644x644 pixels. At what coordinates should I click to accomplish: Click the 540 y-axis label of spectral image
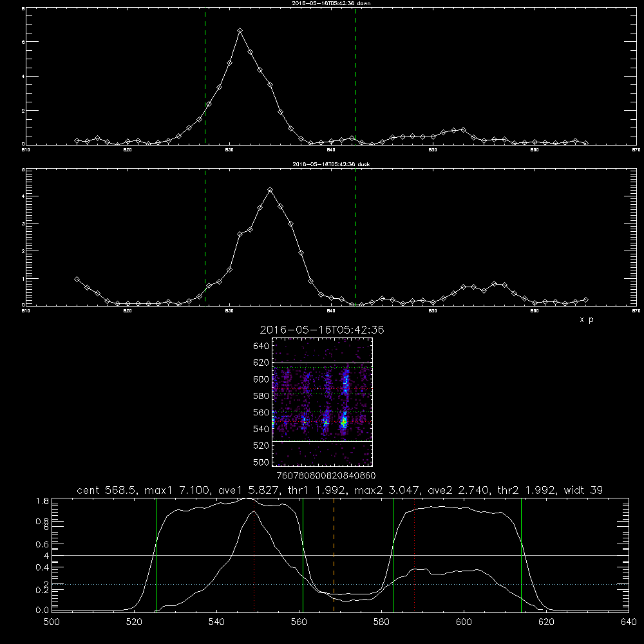[x=261, y=429]
